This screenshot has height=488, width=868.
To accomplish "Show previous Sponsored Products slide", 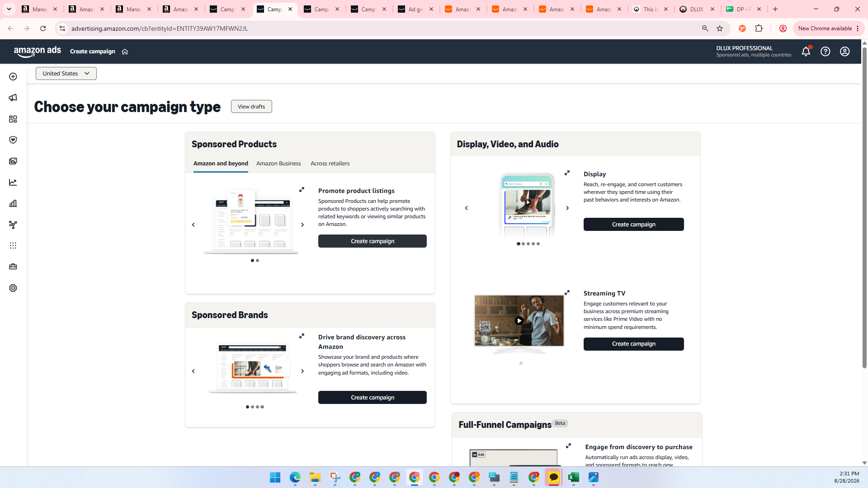I will pyautogui.click(x=193, y=225).
